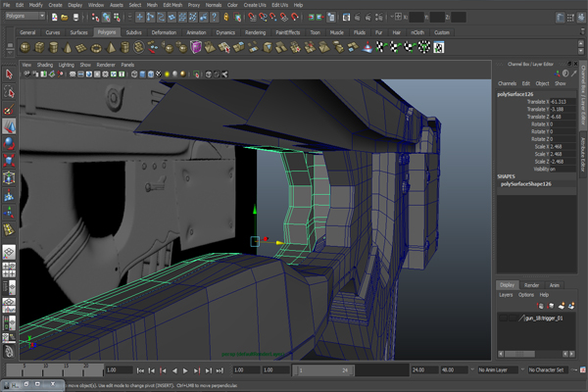Toggle visibility of gun_18:trigger_01 layer
The height and width of the screenshot is (392, 588).
(x=504, y=318)
